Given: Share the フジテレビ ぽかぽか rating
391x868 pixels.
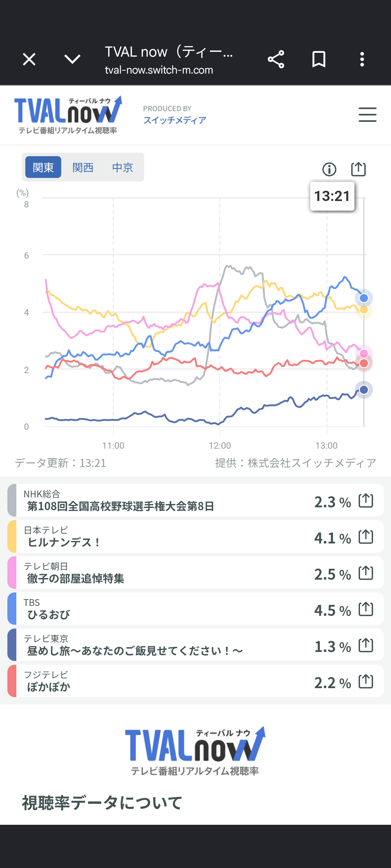Looking at the screenshot, I should (x=366, y=681).
